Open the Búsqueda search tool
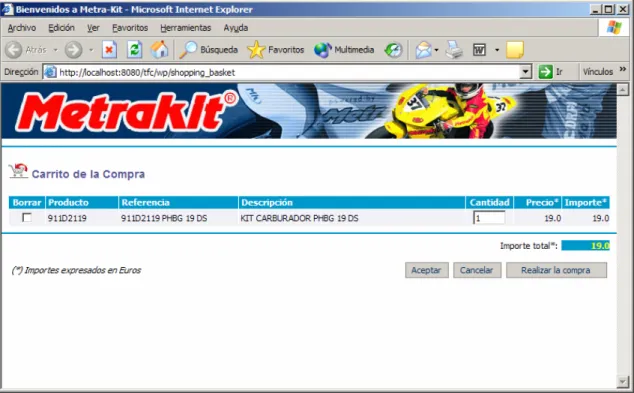Image resolution: width=634 pixels, height=393 pixels. tap(209, 50)
